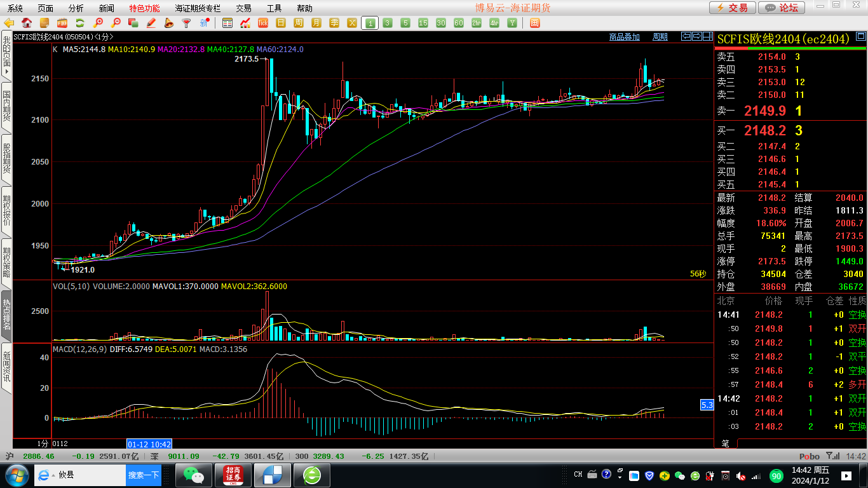Click the left arrow chart navigation icon
The height and width of the screenshot is (488, 868).
tap(686, 36)
